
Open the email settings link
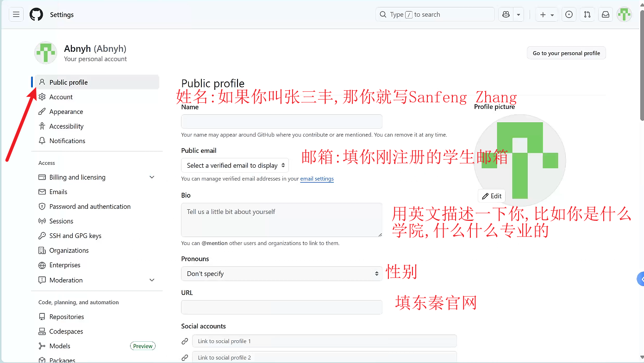click(x=317, y=179)
